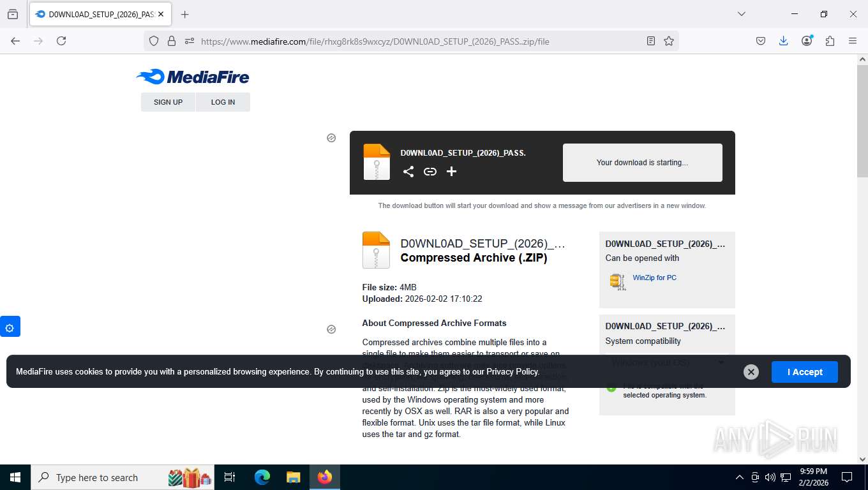The image size is (868, 490).
Task: Click the MediaFire logo
Action: (193, 77)
